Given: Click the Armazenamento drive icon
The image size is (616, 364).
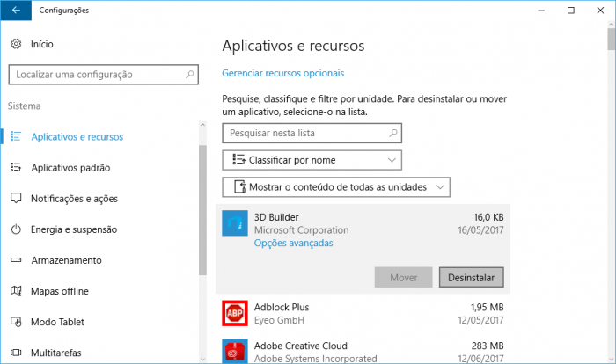Looking at the screenshot, I should 16,260.
